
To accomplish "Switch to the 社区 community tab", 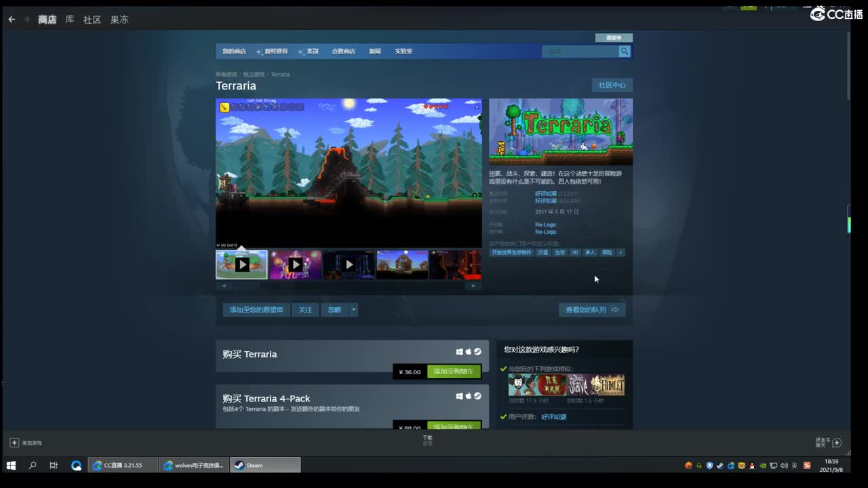I will click(x=92, y=20).
